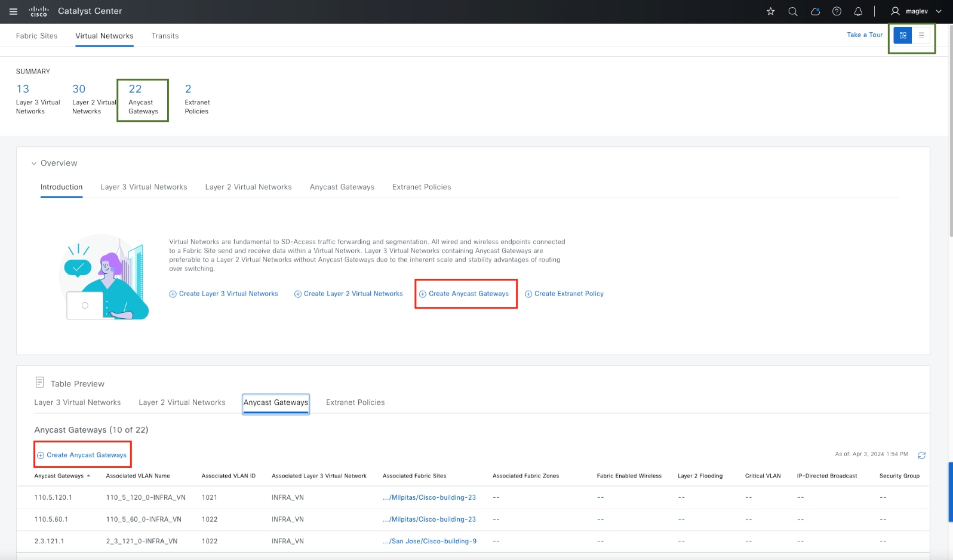Open the Transits tab

pos(165,36)
